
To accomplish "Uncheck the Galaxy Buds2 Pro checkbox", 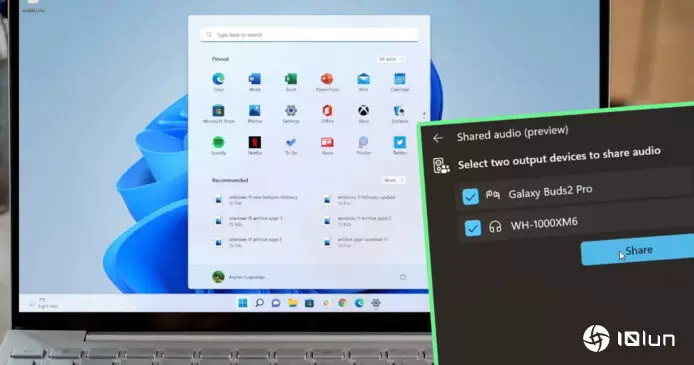I will click(x=470, y=196).
